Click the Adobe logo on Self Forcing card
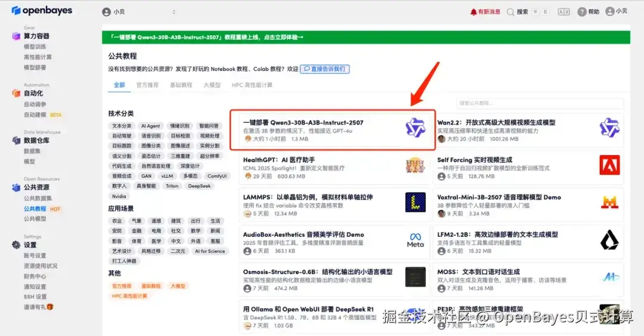The image size is (644, 336). tap(609, 165)
